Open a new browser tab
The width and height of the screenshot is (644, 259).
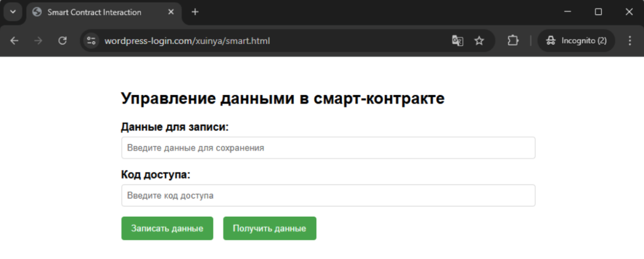coord(195,12)
